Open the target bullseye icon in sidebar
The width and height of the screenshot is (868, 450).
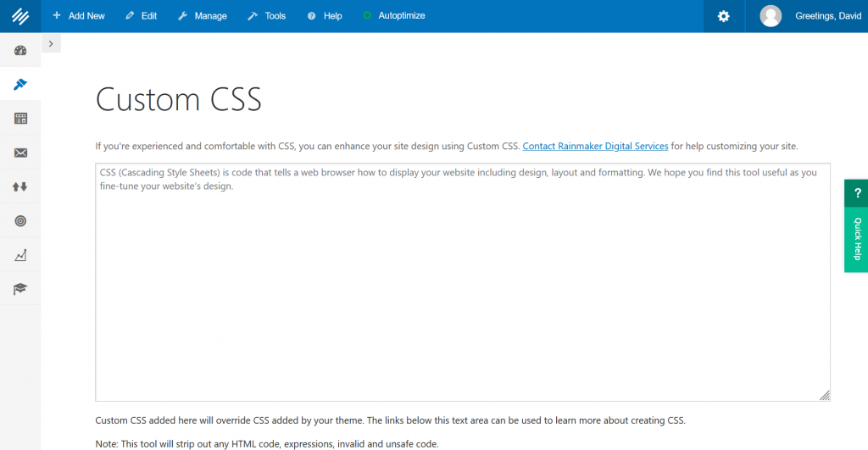point(20,221)
